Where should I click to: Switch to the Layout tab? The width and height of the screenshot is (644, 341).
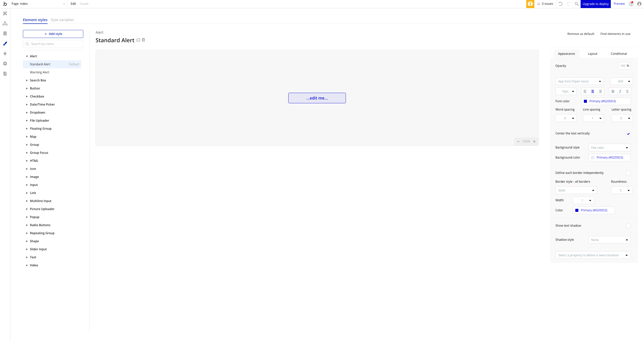[592, 54]
